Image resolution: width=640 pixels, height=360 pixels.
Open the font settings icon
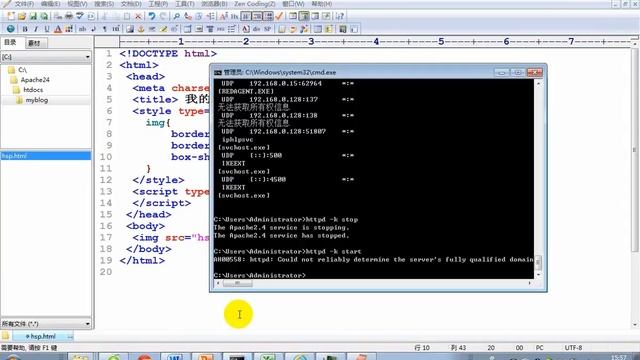[223, 16]
